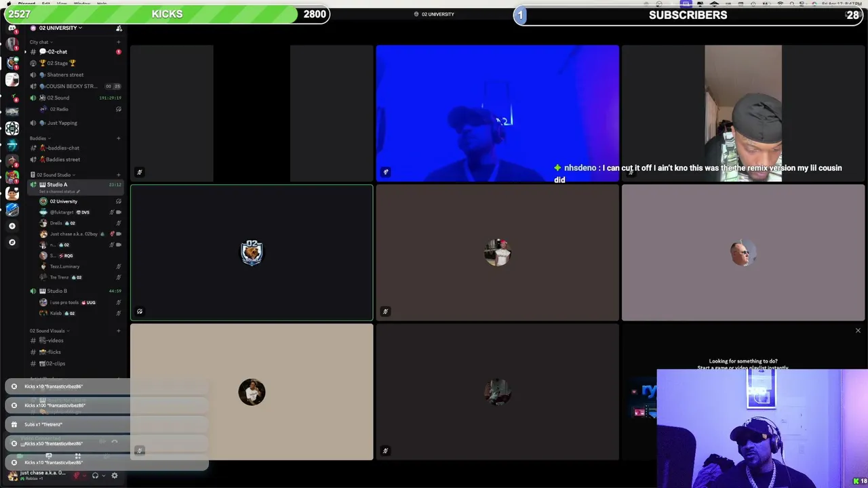Click the speaker icon of Studio B channel
Image resolution: width=868 pixels, height=488 pixels.
point(33,291)
